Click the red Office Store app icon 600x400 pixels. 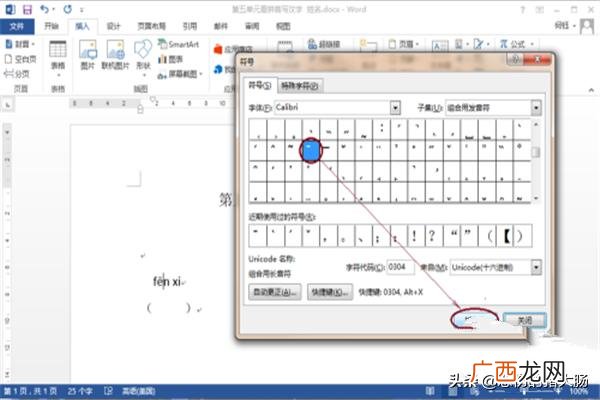point(218,49)
